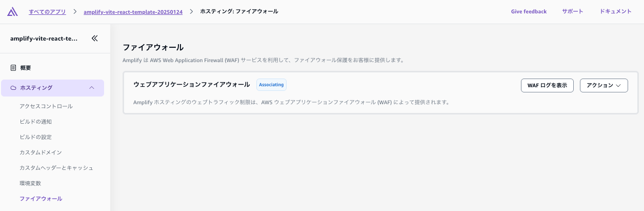Click the AWS Amplify logo icon
The width and height of the screenshot is (644, 211).
pos(13,11)
